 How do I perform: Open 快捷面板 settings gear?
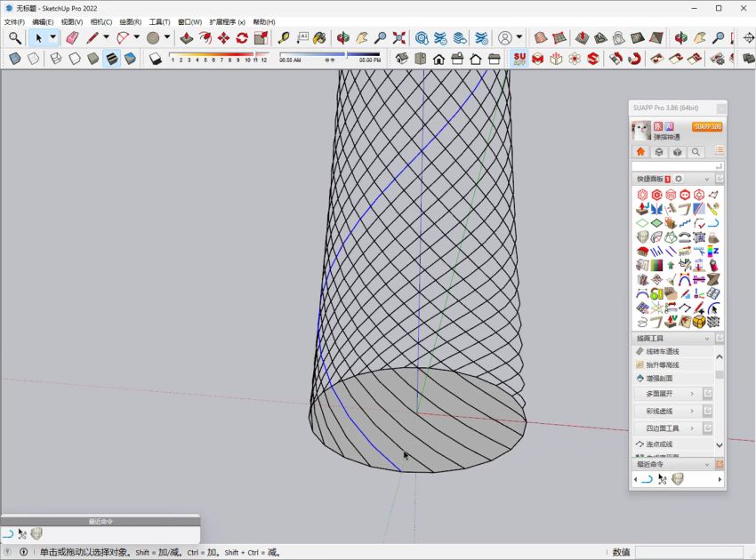[x=679, y=179]
